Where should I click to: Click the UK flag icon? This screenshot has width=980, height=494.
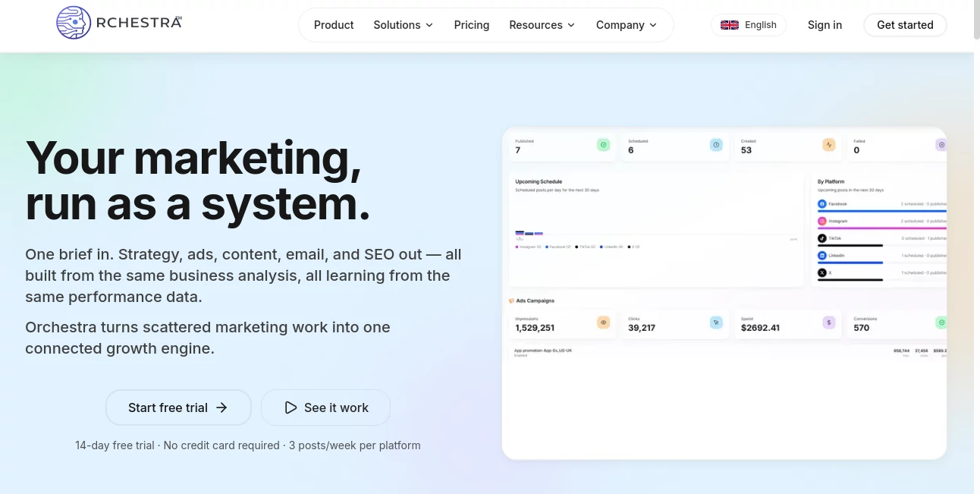tap(730, 25)
